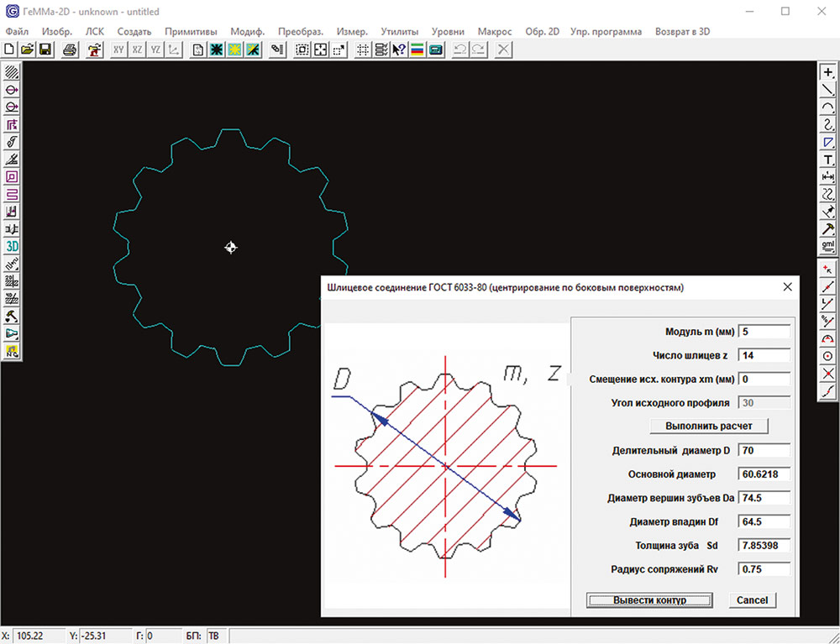This screenshot has width=840, height=644.
Task: Select the line drawing tool
Action: 828,89
